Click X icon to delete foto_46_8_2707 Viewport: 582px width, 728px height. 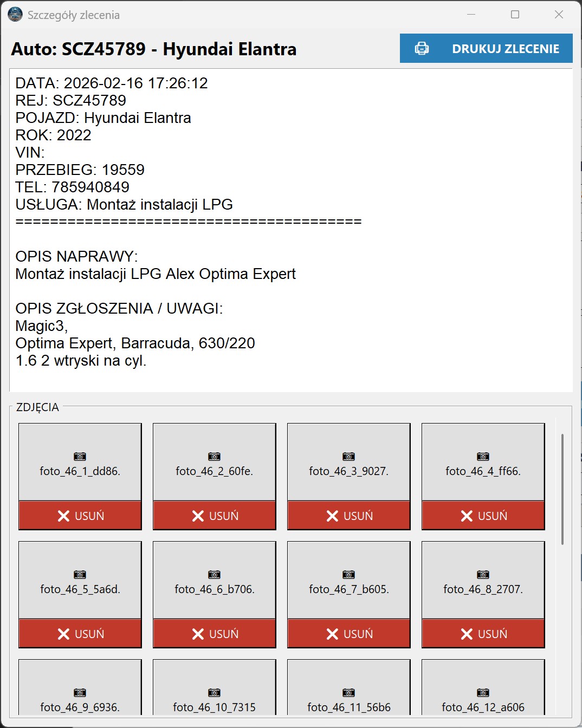tap(467, 634)
